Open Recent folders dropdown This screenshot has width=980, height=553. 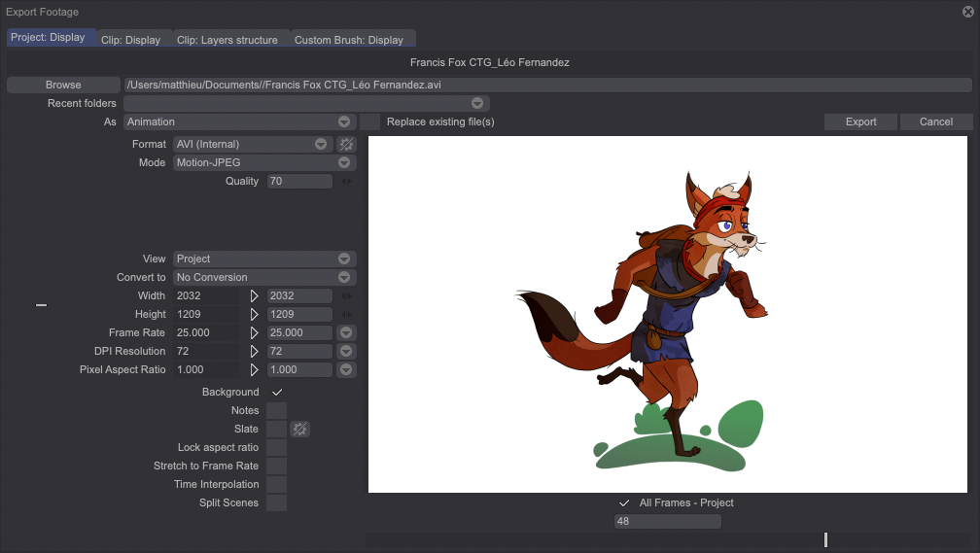[306, 103]
